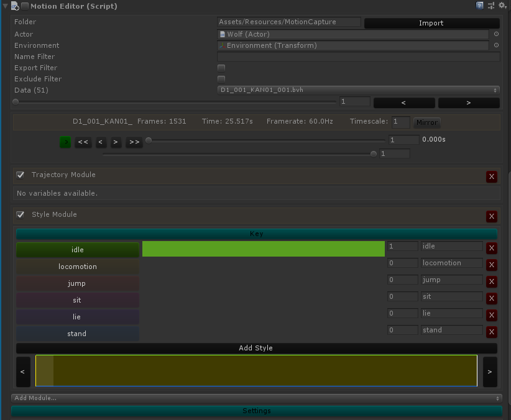511x420 pixels.
Task: Uncheck the Style Module checkbox
Action: click(x=20, y=214)
